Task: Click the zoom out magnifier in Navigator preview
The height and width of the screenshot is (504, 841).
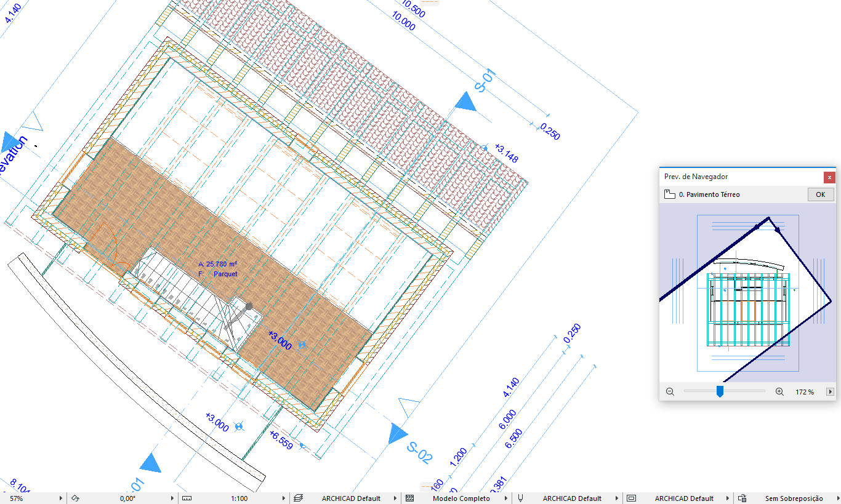Action: click(x=670, y=391)
